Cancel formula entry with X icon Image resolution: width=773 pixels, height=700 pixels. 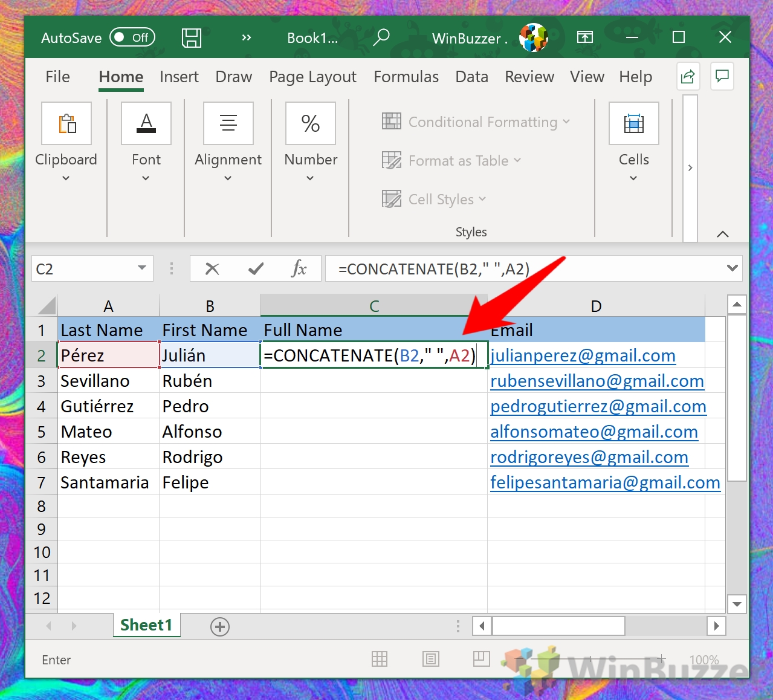[x=212, y=268]
